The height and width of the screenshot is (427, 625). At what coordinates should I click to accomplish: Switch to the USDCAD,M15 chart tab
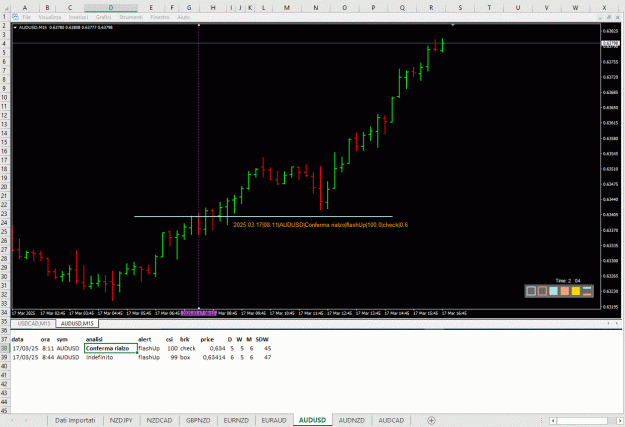point(34,323)
